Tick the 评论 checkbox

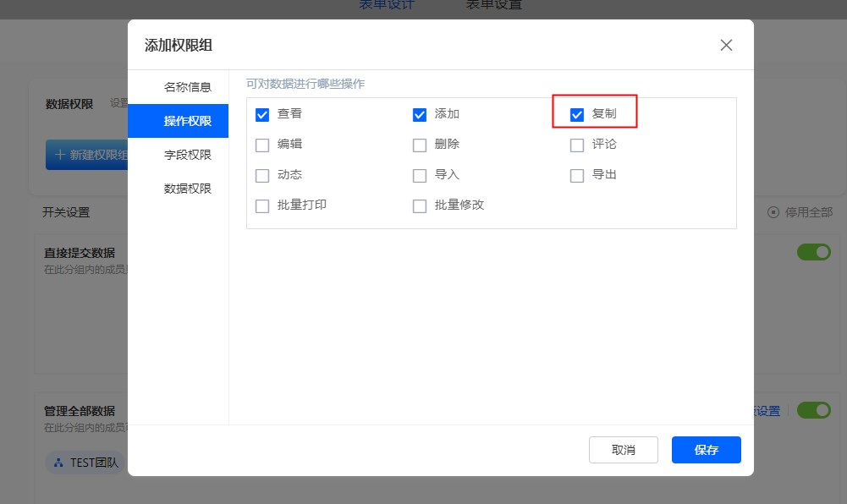coord(577,145)
